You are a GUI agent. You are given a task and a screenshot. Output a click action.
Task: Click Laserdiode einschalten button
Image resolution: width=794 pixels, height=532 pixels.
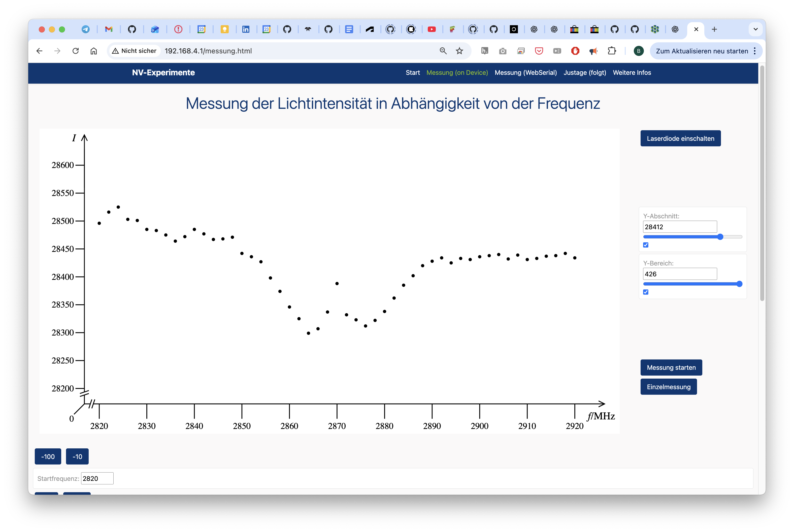tap(680, 139)
